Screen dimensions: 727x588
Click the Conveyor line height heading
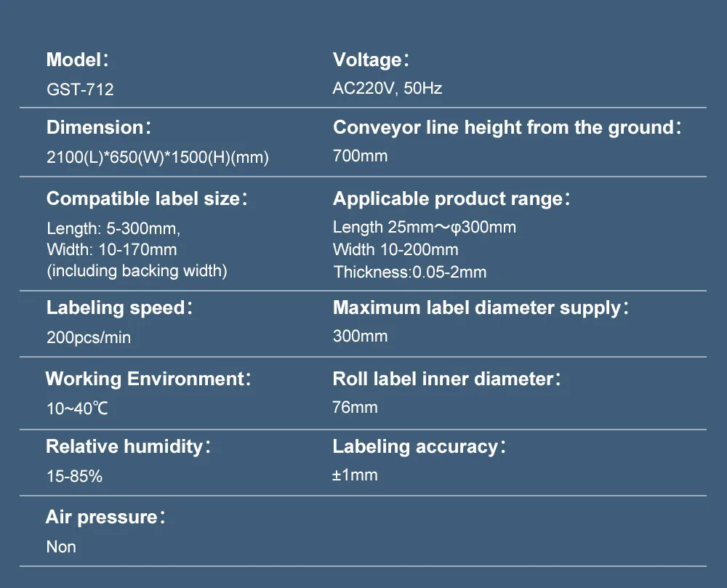[x=507, y=127]
